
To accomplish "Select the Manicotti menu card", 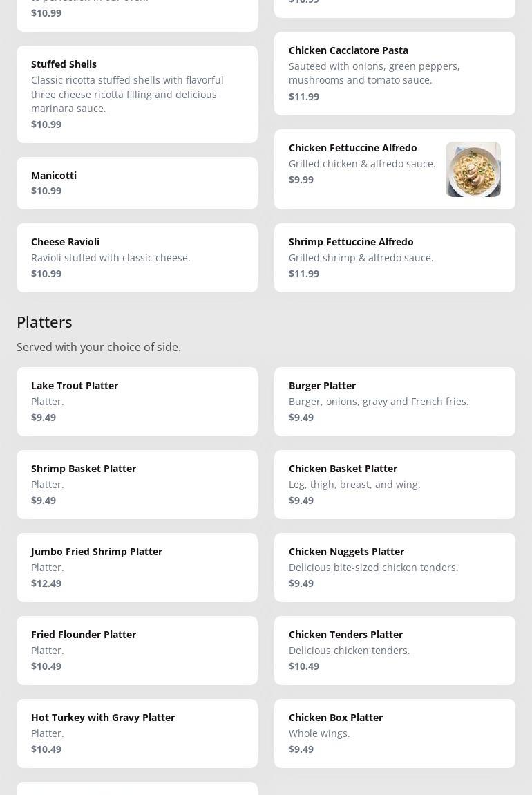I will [137, 183].
